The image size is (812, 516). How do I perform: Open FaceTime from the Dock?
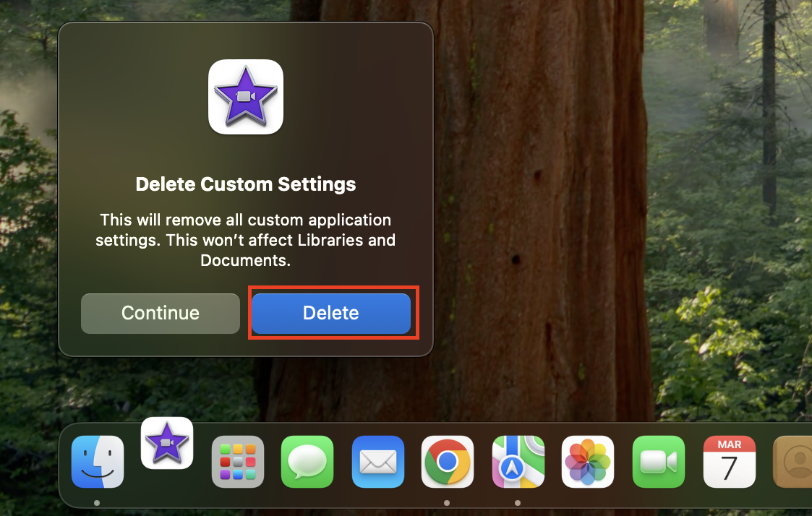[x=659, y=462]
